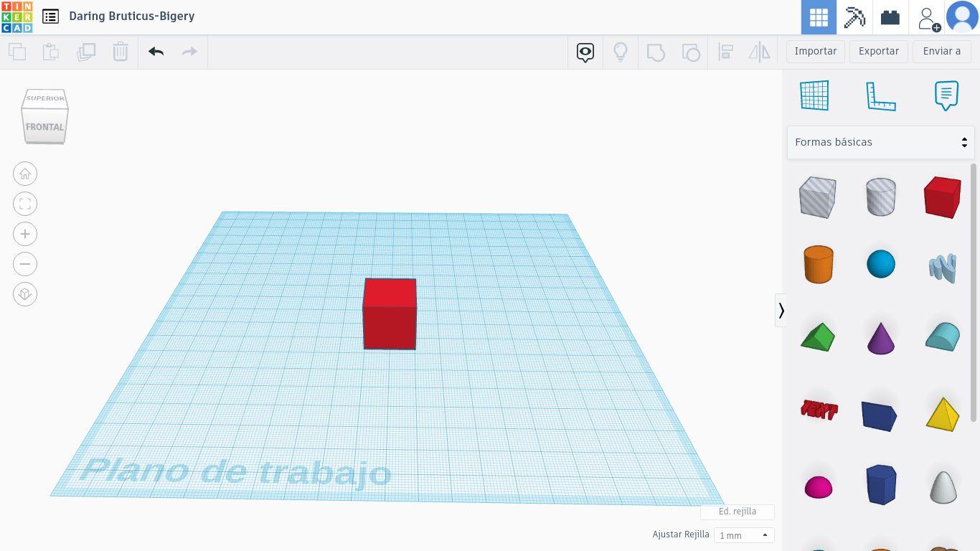Undo the last action

(156, 52)
